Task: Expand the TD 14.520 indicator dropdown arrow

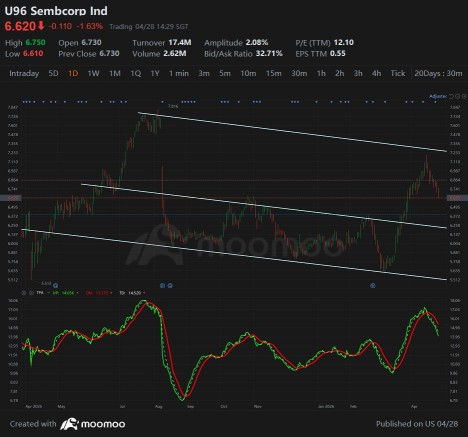Action: [x=144, y=293]
